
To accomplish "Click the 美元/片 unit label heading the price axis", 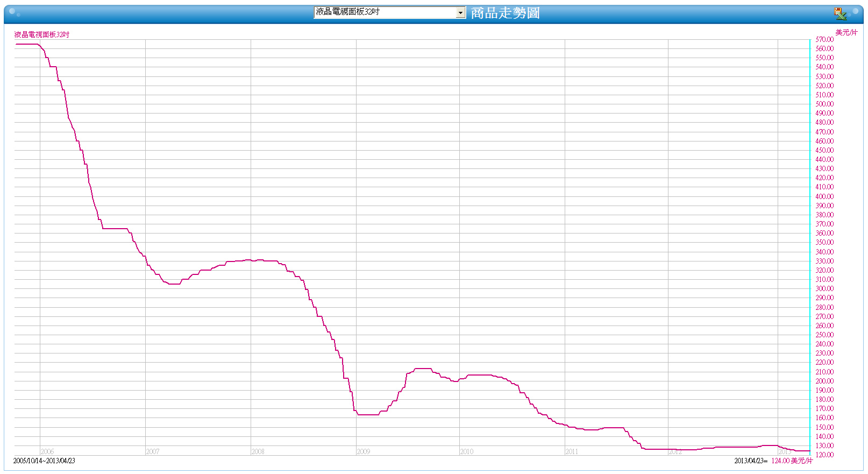I will [x=846, y=32].
